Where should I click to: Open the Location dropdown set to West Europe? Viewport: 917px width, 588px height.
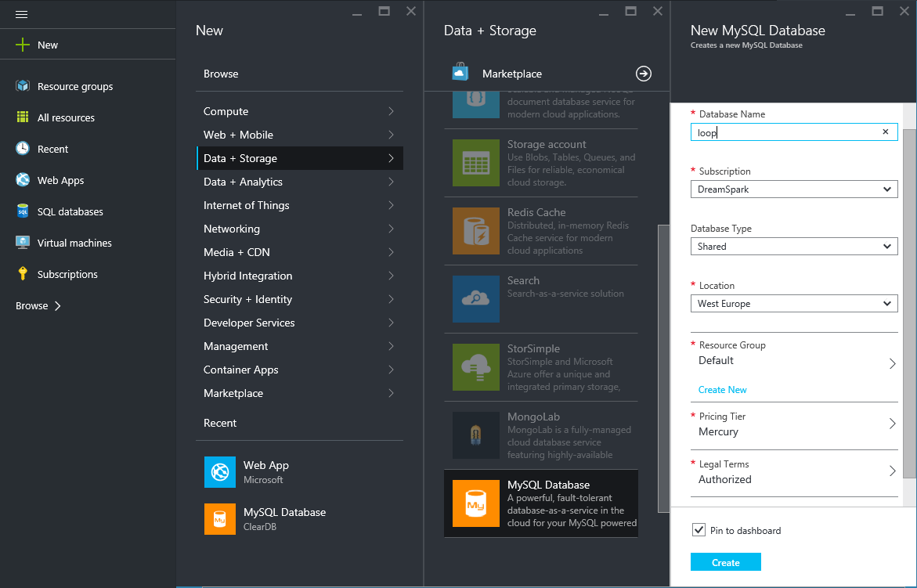click(793, 303)
